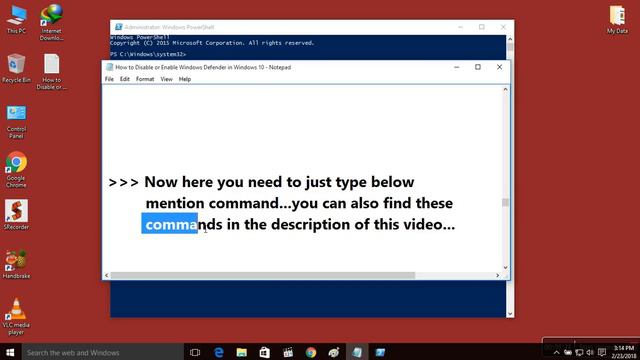
Task: Click the highlighted 'comma' selection in Notepad
Action: 169,224
